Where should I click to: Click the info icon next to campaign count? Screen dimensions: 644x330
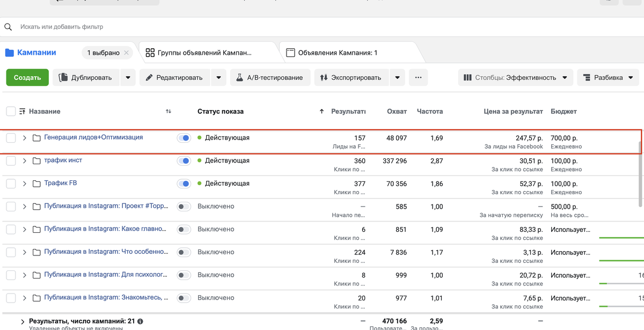140,321
